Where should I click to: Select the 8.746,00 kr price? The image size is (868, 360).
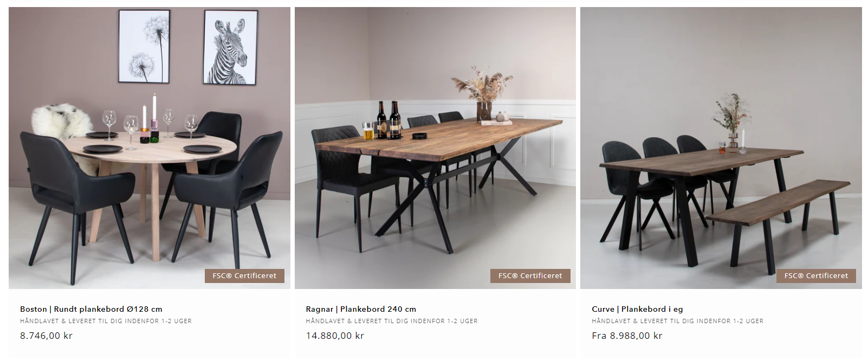point(46,336)
